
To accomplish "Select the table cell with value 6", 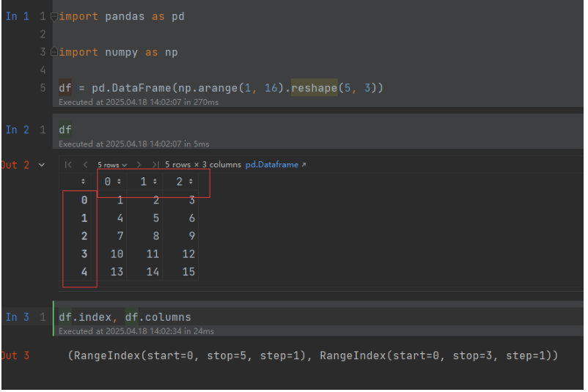I will click(x=191, y=218).
